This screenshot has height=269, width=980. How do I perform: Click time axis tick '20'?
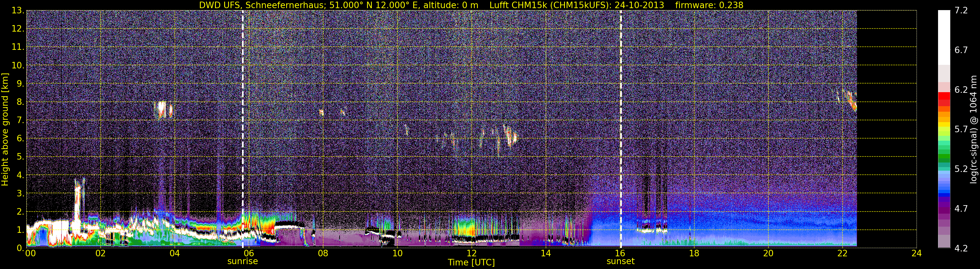[769, 253]
